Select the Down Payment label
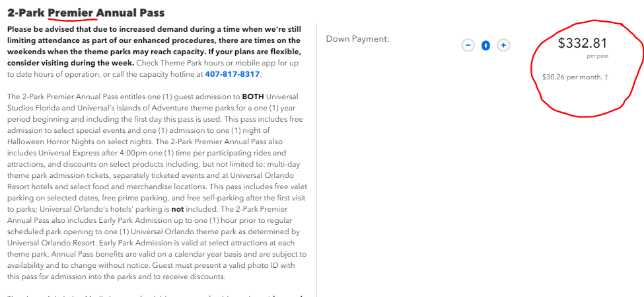The width and height of the screenshot is (644, 297). tap(357, 40)
